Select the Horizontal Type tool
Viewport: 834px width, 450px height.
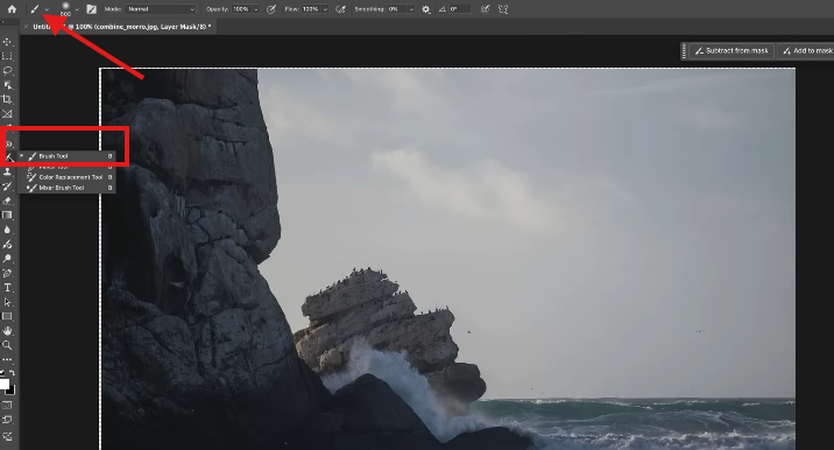click(7, 288)
